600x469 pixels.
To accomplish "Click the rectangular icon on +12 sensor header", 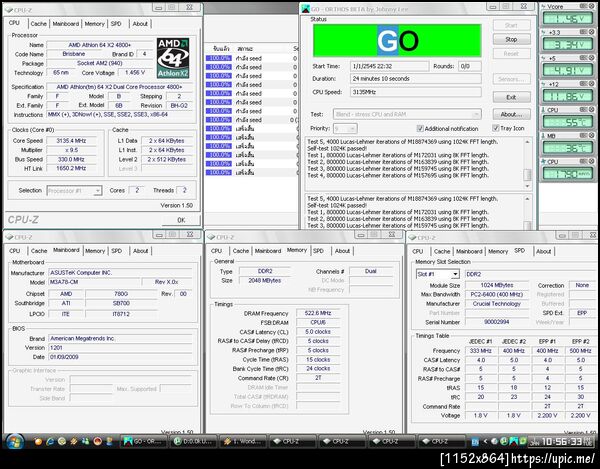I will coord(584,83).
